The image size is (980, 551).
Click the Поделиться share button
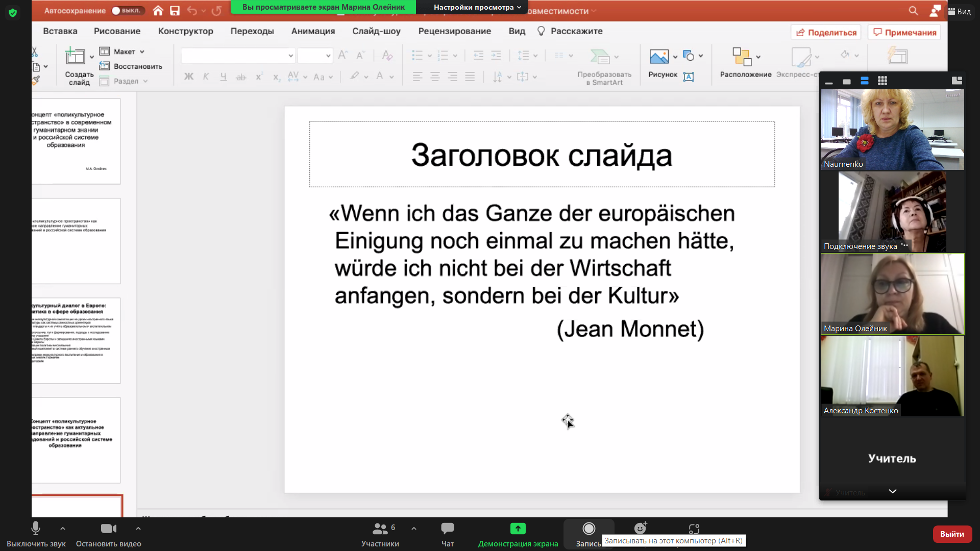(826, 33)
